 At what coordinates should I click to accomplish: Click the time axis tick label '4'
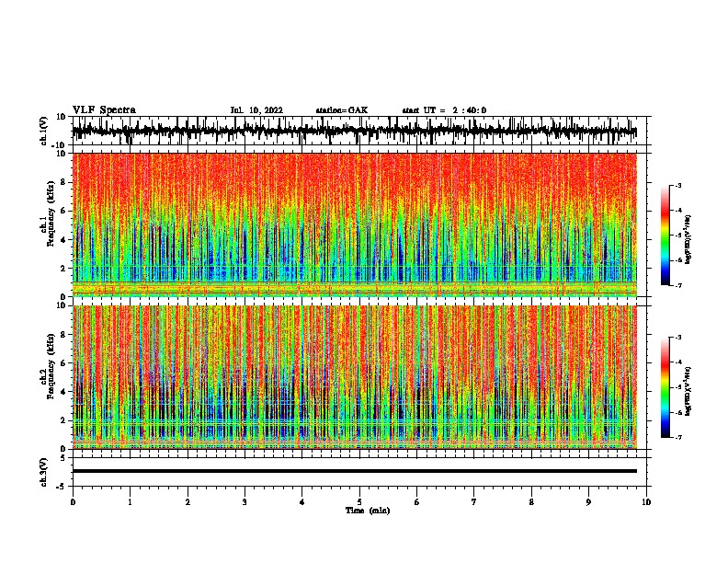302,502
